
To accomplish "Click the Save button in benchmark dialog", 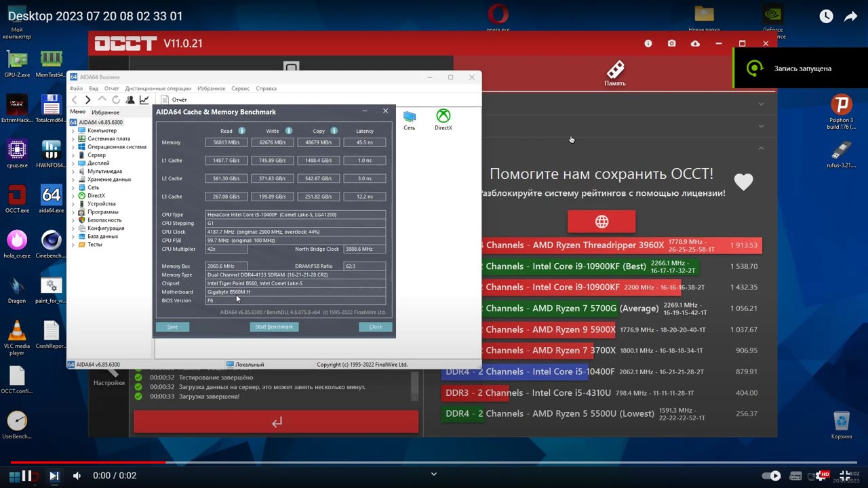I will [x=172, y=327].
